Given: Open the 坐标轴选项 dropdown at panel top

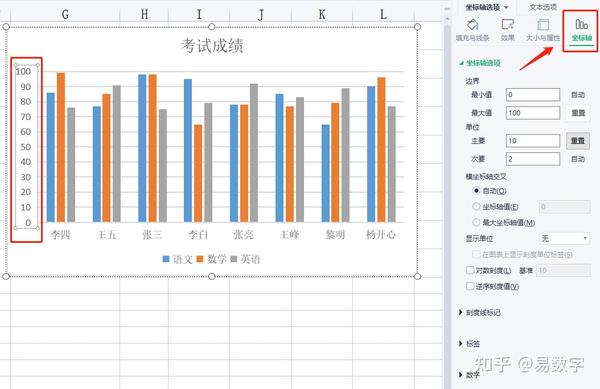Looking at the screenshot, I should pos(487,7).
